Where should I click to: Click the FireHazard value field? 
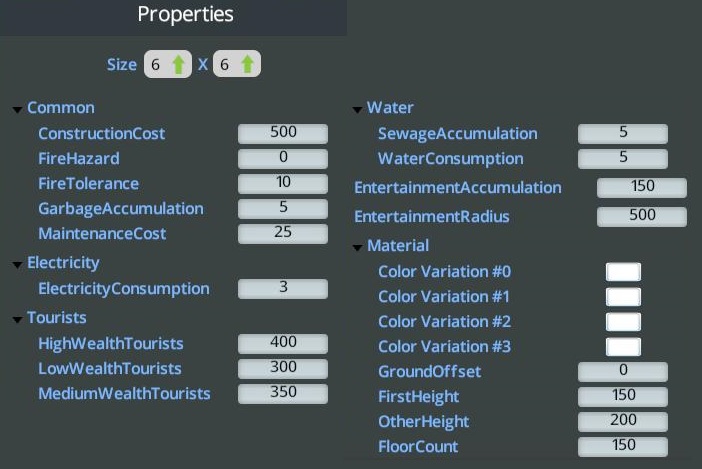coord(283,159)
